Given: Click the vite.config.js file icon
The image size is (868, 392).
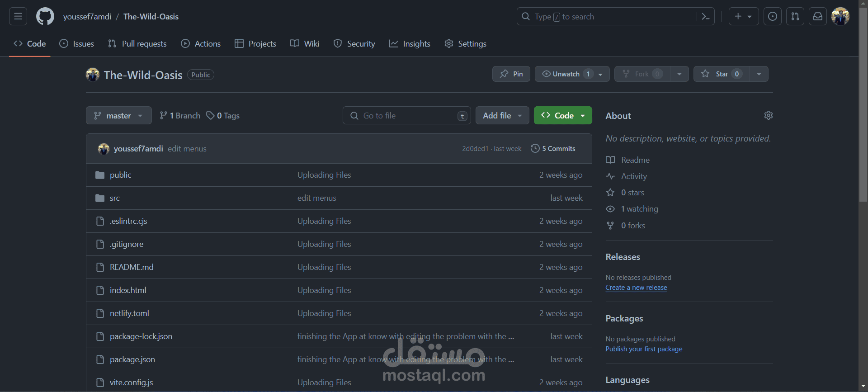Looking at the screenshot, I should pos(100,383).
